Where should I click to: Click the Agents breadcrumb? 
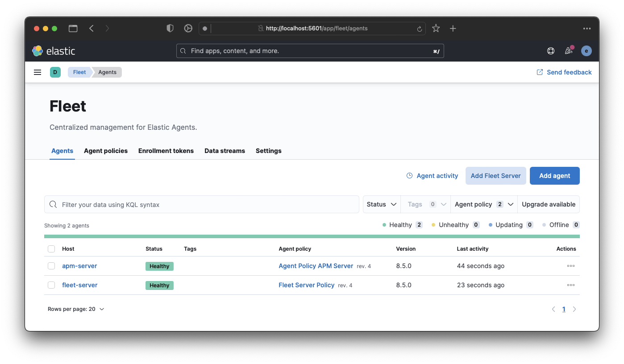[x=107, y=72]
